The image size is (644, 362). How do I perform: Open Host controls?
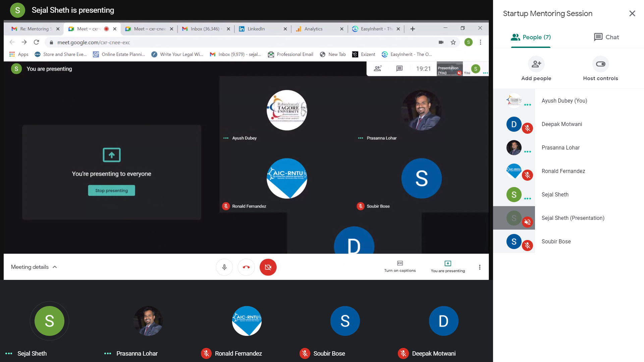(600, 64)
